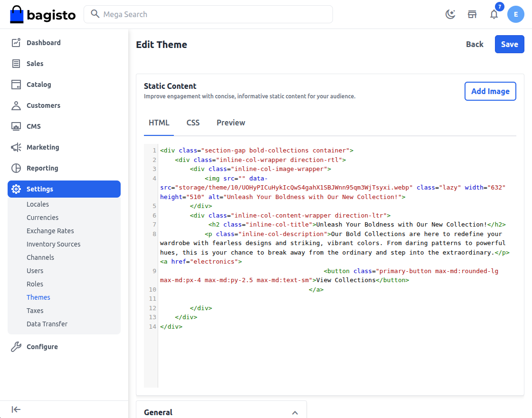Collapse the General section chevron
Viewport: 532px width, 418px height.
[x=295, y=413]
